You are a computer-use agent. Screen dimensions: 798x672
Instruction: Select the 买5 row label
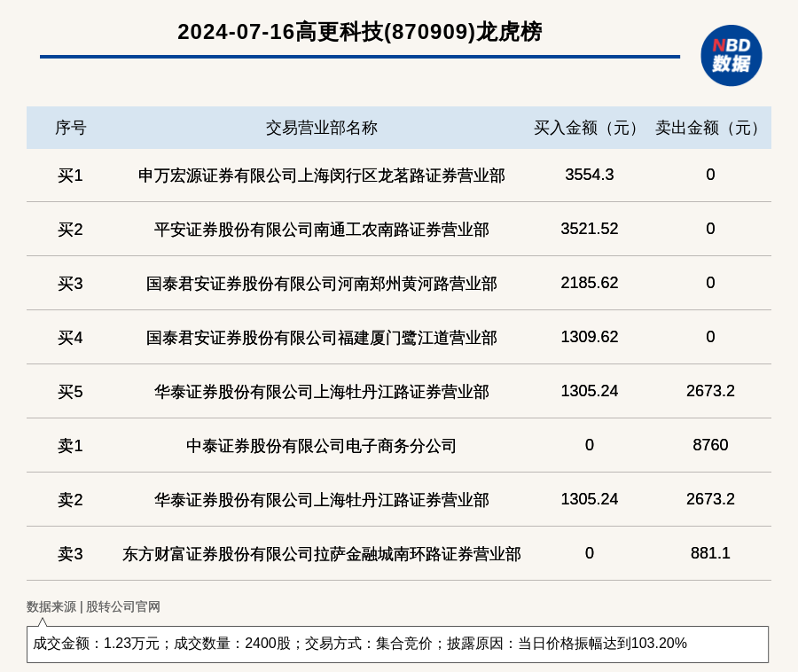click(70, 392)
